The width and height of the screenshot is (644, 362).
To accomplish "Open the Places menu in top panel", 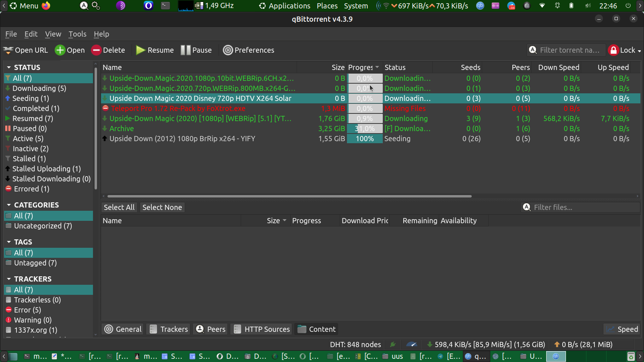I will pos(327,6).
